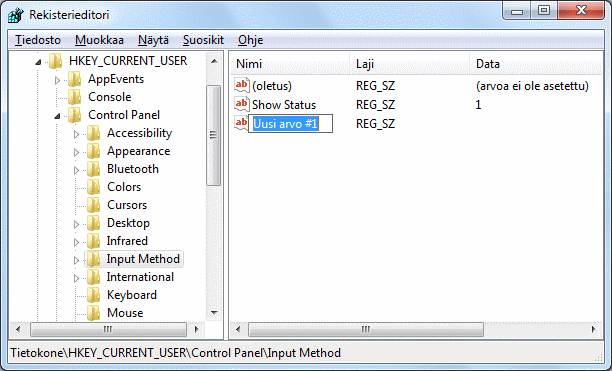The image size is (612, 371).
Task: Click the Desktop folder icon
Action: click(93, 223)
